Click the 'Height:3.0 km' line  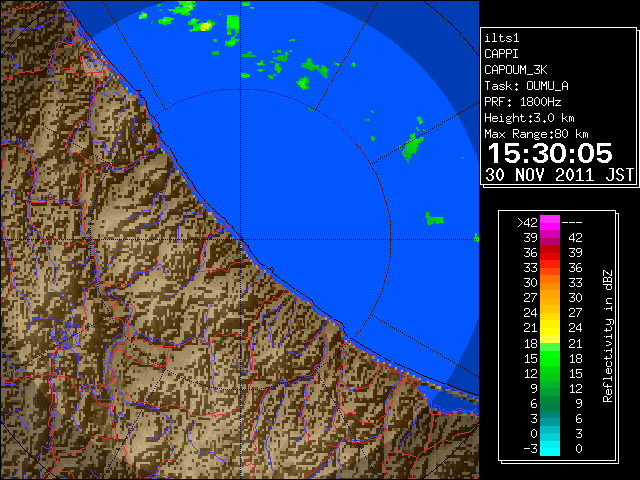(529, 118)
